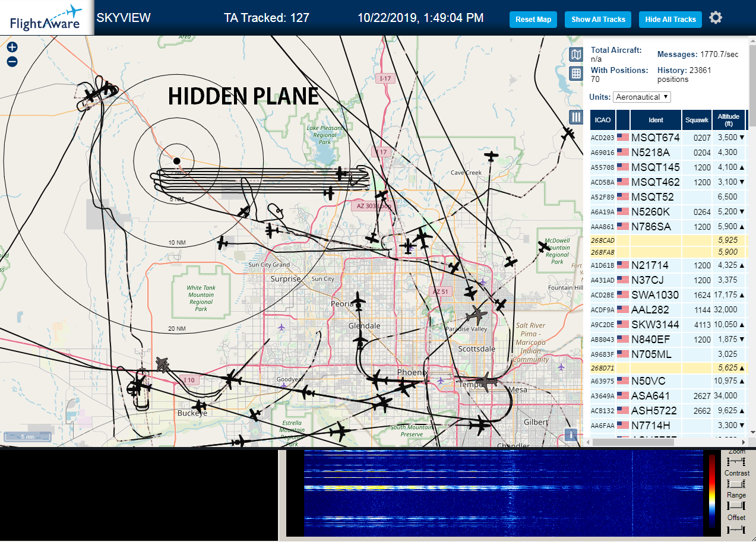Click the waterfall color scale bar
Image resolution: width=756 pixels, height=542 pixels.
[712, 492]
